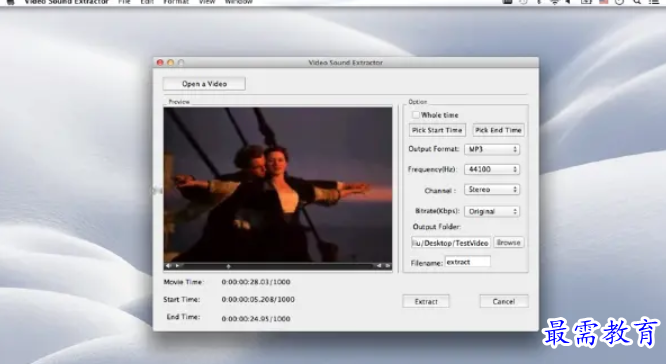Open the Edit menu
This screenshot has width=666, height=364.
(x=147, y=2)
